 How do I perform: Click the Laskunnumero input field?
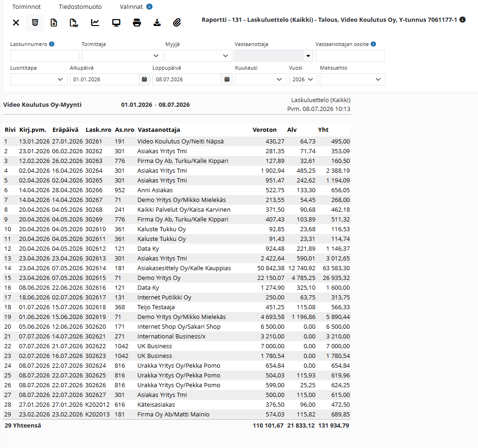coord(45,56)
